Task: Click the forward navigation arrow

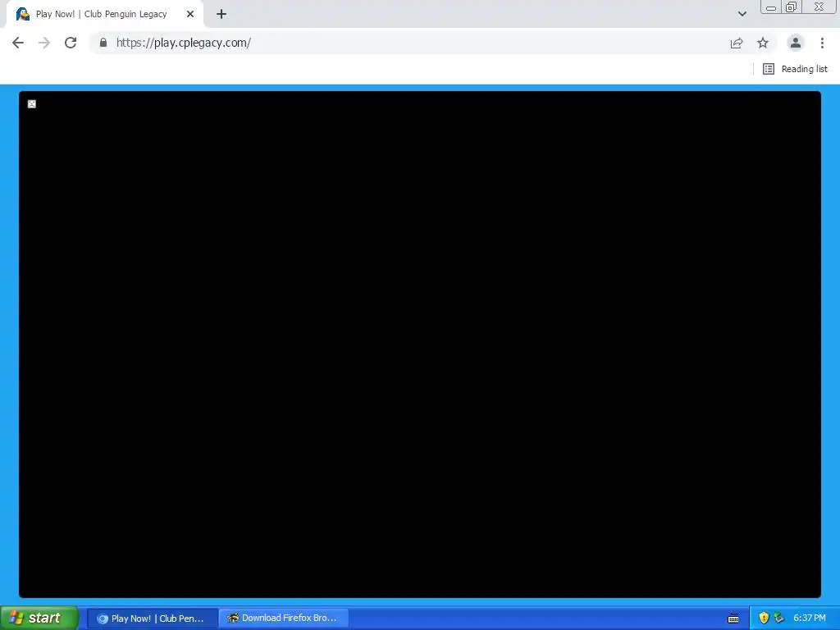Action: pos(44,43)
